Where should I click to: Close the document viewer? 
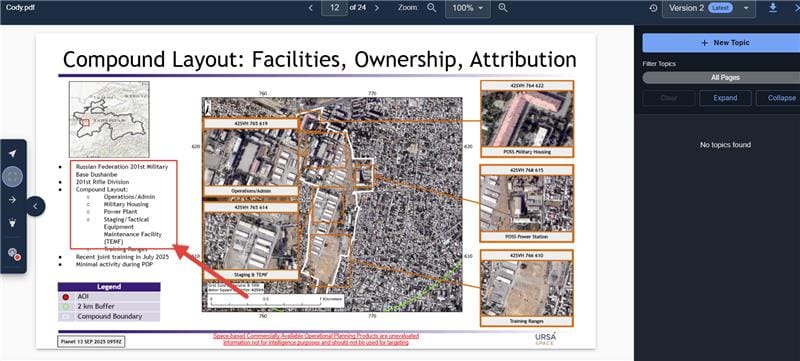796,8
